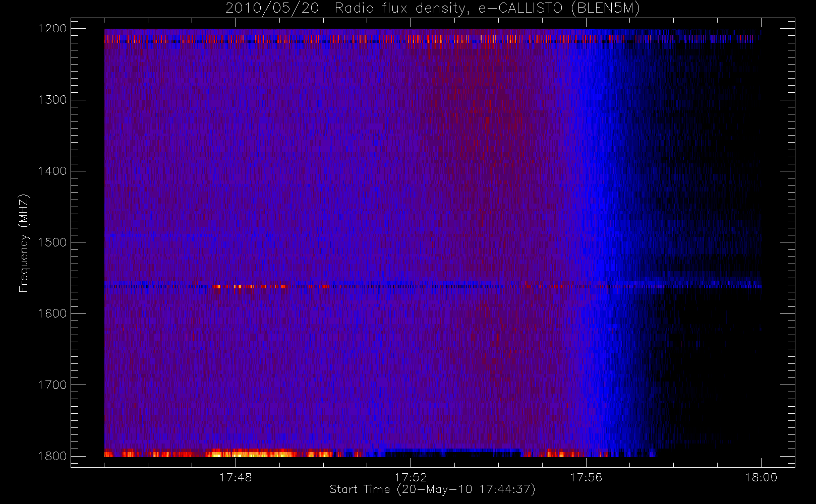The height and width of the screenshot is (504, 816).
Task: Click the "Frequency (MHZ)" axis label
Action: 23,243
